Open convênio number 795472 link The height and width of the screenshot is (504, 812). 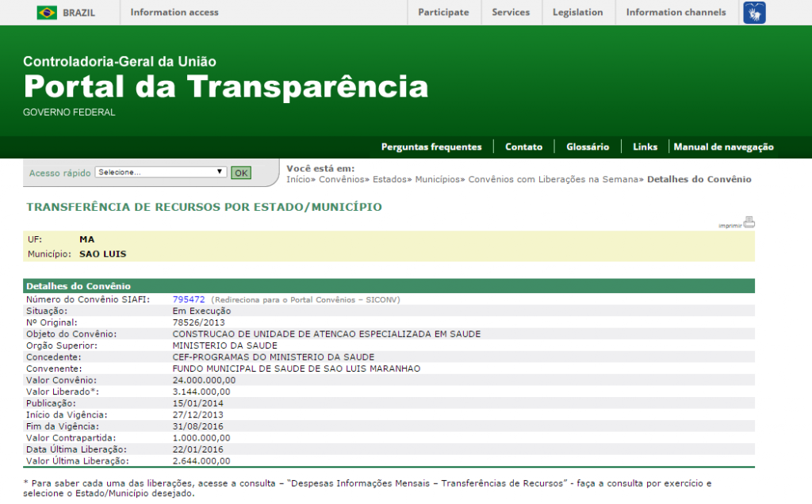click(x=189, y=300)
